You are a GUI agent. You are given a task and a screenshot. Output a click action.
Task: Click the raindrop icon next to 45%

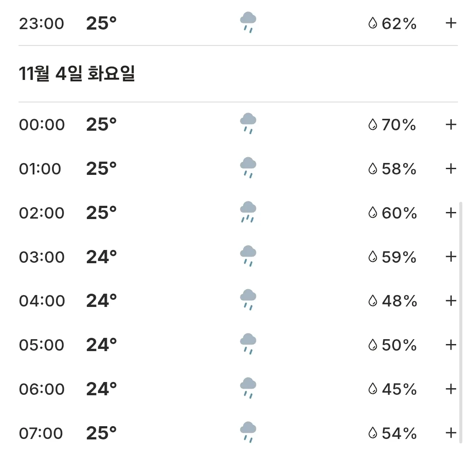tap(372, 389)
